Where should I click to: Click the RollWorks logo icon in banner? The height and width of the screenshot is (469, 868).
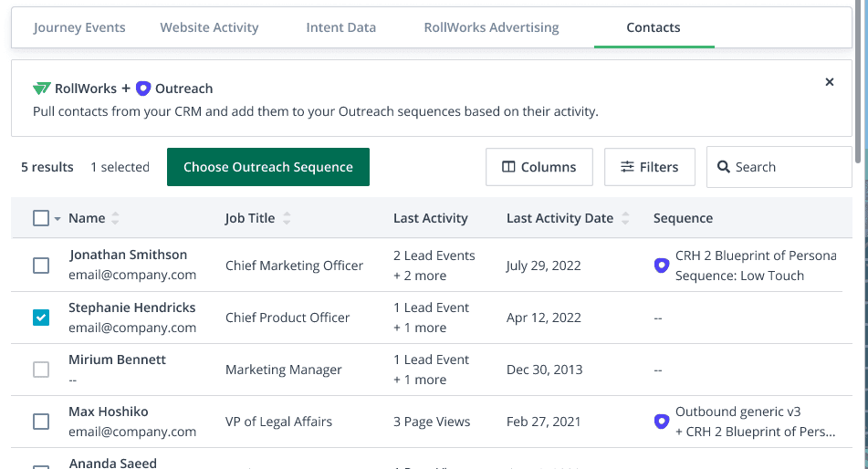(x=43, y=89)
